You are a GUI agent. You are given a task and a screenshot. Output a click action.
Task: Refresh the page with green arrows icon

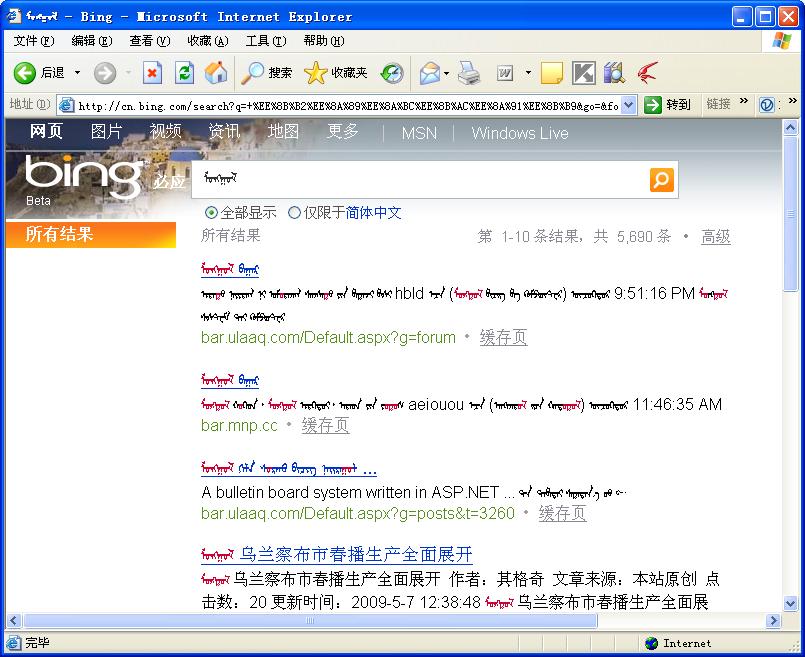click(x=184, y=73)
